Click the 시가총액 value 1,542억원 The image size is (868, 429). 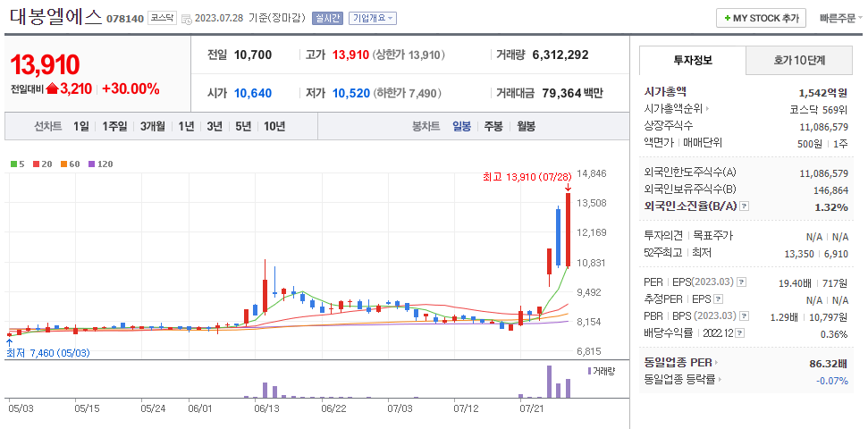click(823, 92)
